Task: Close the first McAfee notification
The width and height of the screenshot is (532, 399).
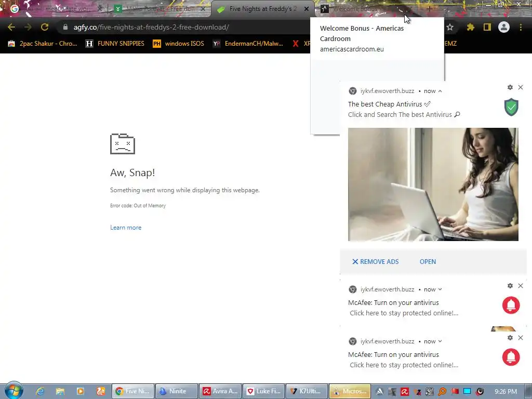Action: [521, 286]
